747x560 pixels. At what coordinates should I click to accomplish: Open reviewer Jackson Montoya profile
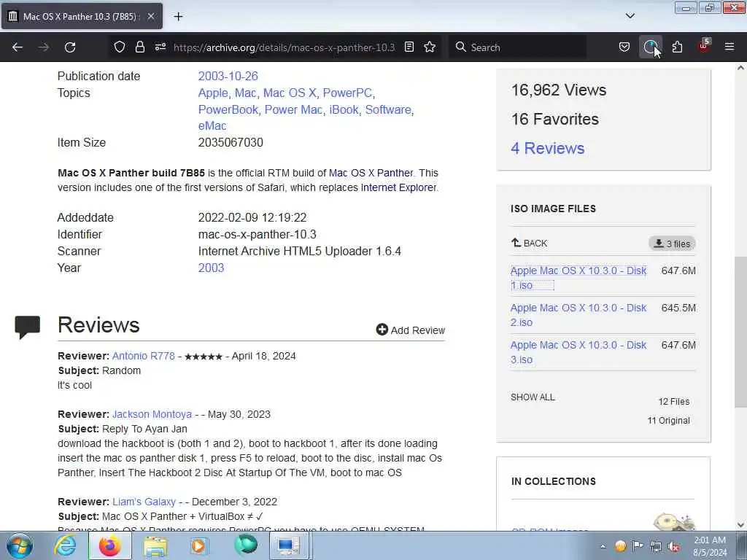[x=152, y=414]
